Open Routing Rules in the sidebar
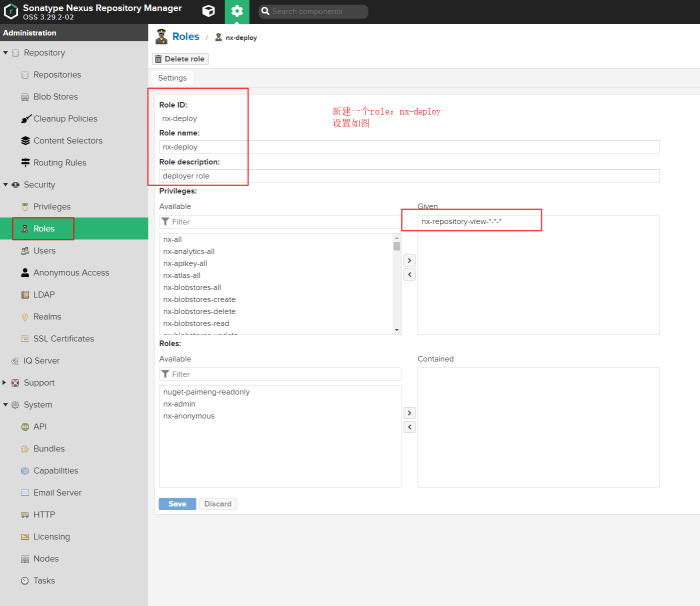Image resolution: width=700 pixels, height=606 pixels. point(60,163)
